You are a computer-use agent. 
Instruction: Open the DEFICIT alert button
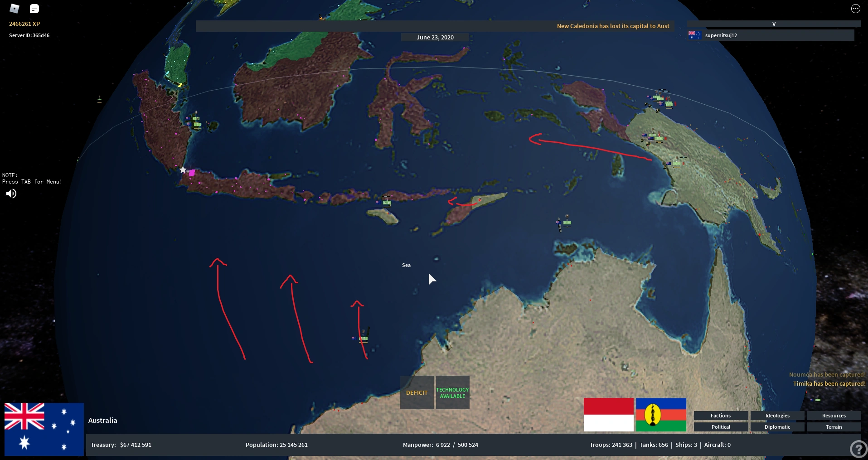[x=417, y=392]
